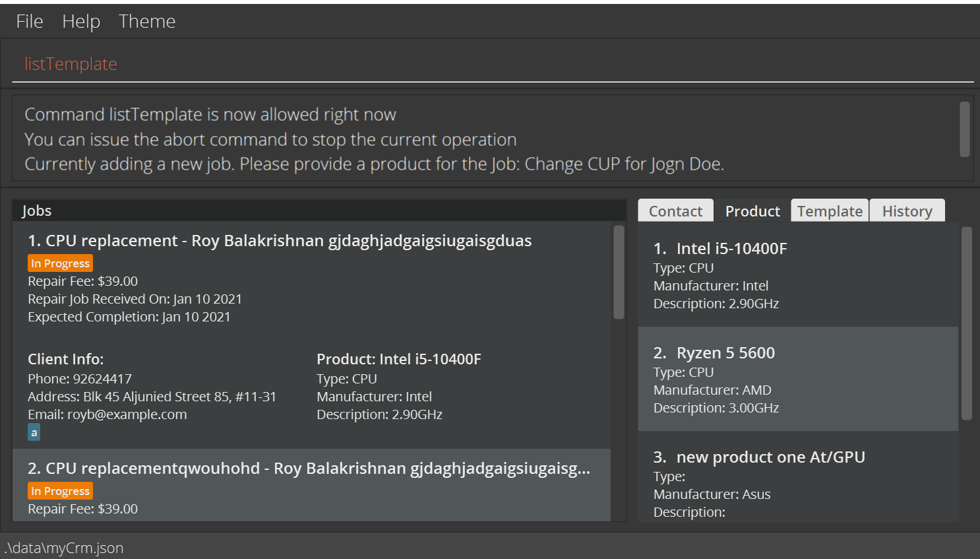Open the Theme menu
Screen dimensions: 980x559
(x=147, y=21)
